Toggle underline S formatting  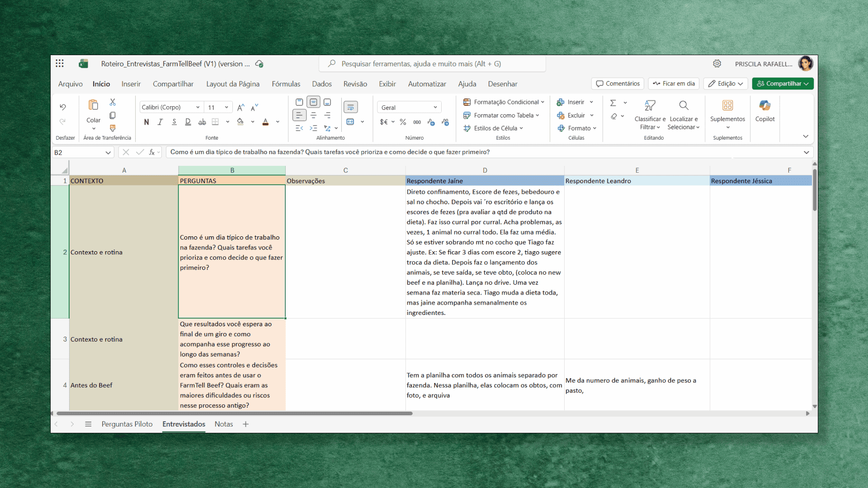pyautogui.click(x=174, y=122)
